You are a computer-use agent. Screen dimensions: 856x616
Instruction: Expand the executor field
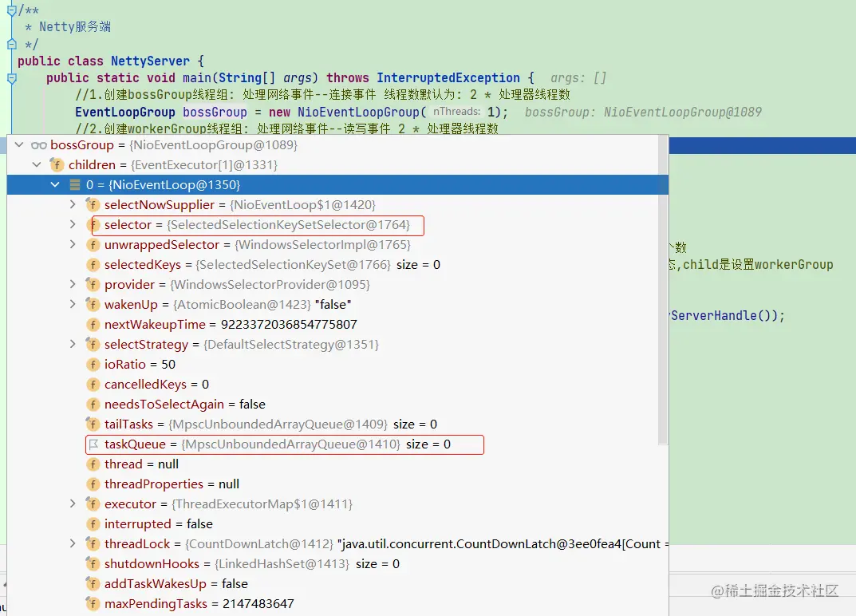coord(73,503)
